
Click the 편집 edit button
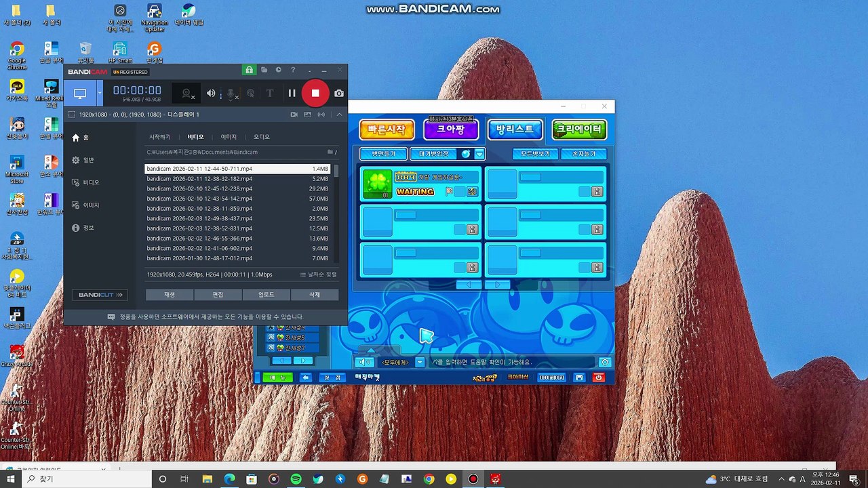click(218, 295)
